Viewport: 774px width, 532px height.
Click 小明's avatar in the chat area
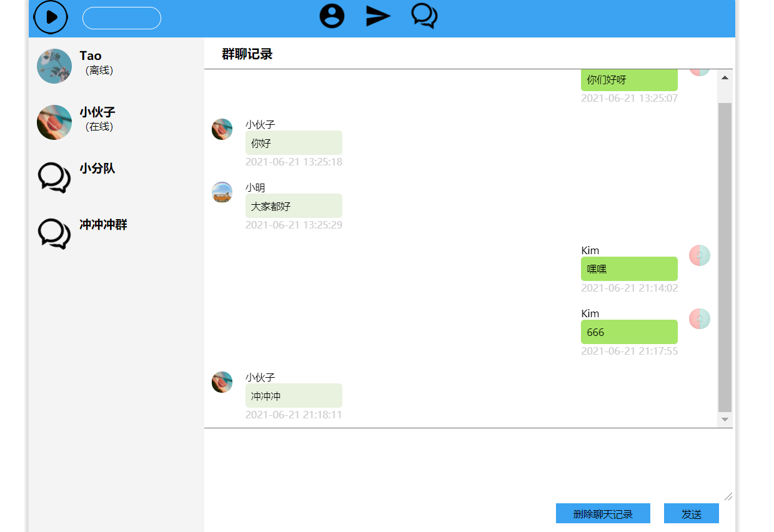click(222, 192)
